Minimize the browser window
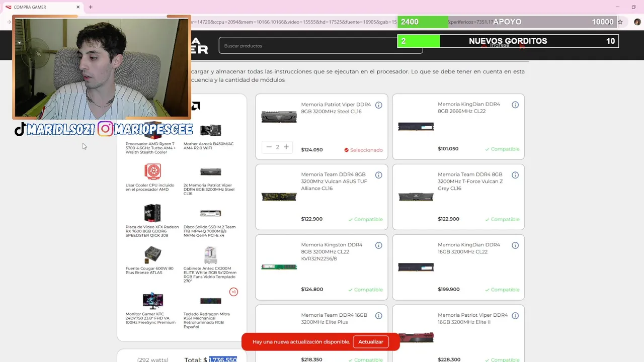This screenshot has height=362, width=644. 618,7
